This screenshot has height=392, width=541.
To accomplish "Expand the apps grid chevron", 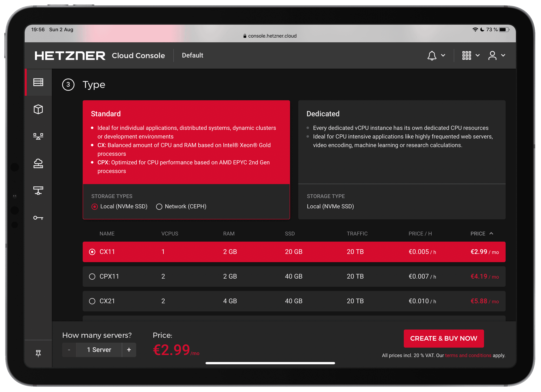I will [478, 55].
